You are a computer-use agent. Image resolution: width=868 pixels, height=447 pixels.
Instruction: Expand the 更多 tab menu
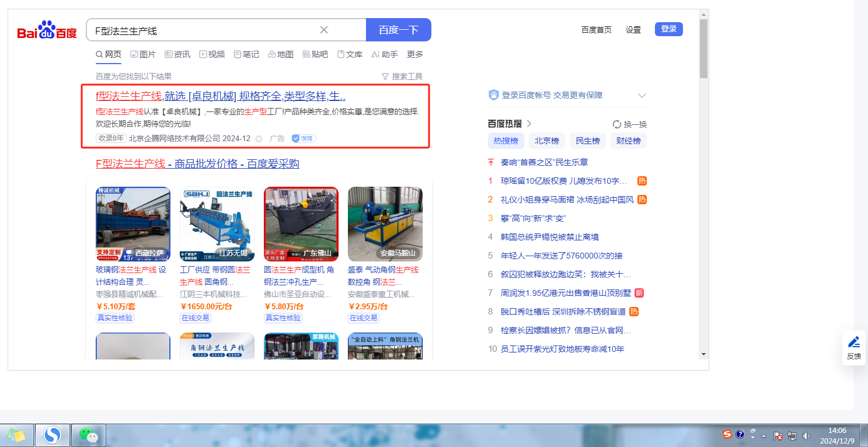[415, 54]
